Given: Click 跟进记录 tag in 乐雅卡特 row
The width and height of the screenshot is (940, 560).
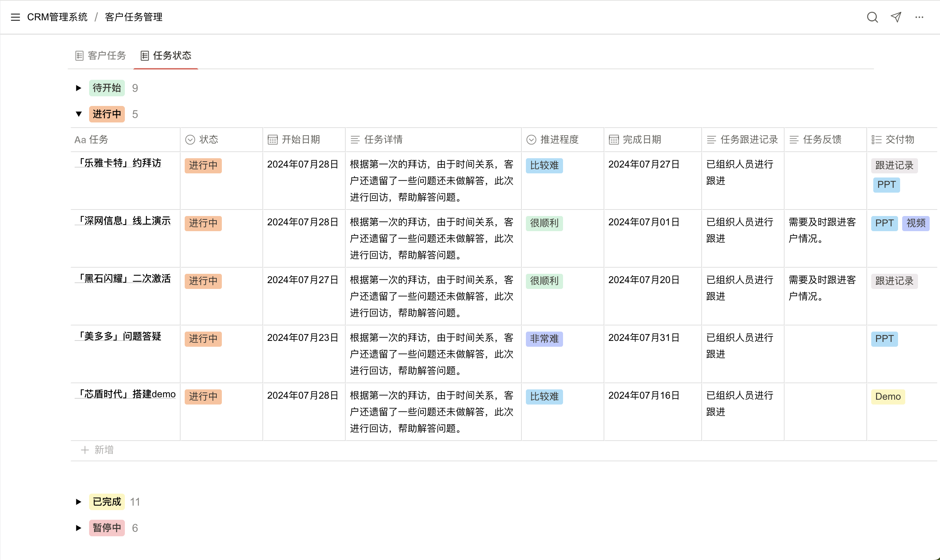Looking at the screenshot, I should pos(894,165).
